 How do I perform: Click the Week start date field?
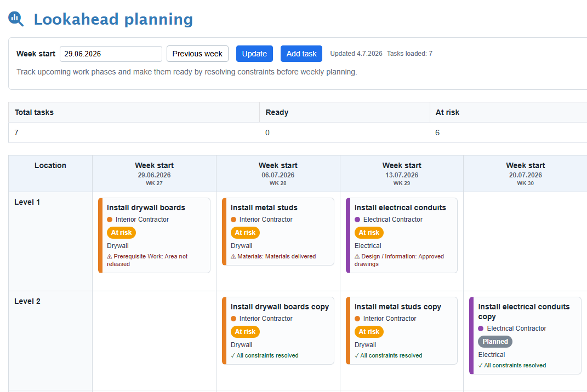pos(111,54)
